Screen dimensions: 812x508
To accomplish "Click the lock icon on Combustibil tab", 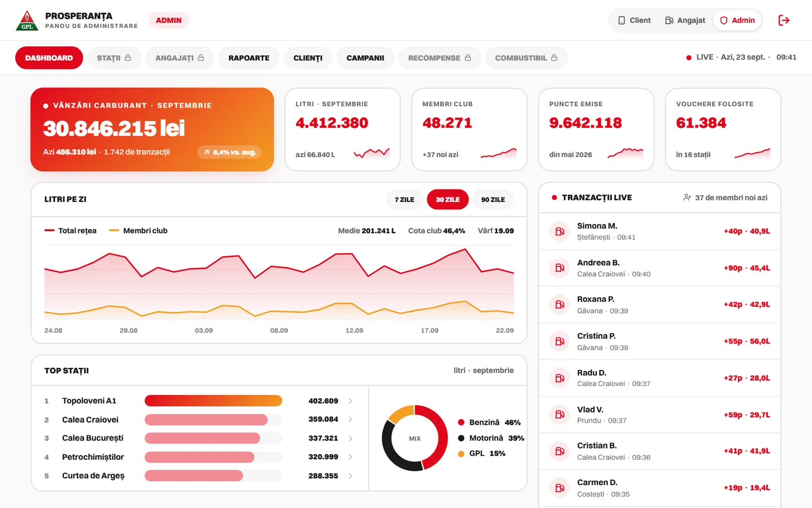I will coord(554,57).
